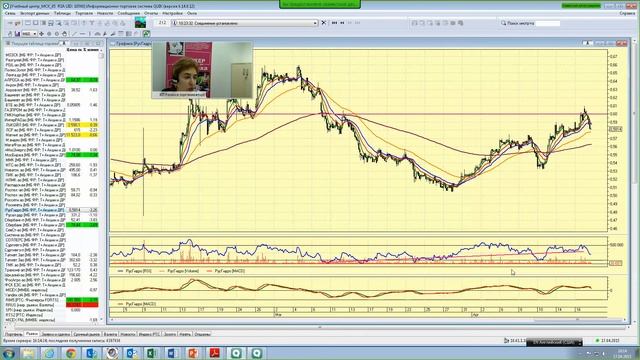Switch to the Портфель tab
The height and width of the screenshot is (360, 640).
tap(13, 334)
